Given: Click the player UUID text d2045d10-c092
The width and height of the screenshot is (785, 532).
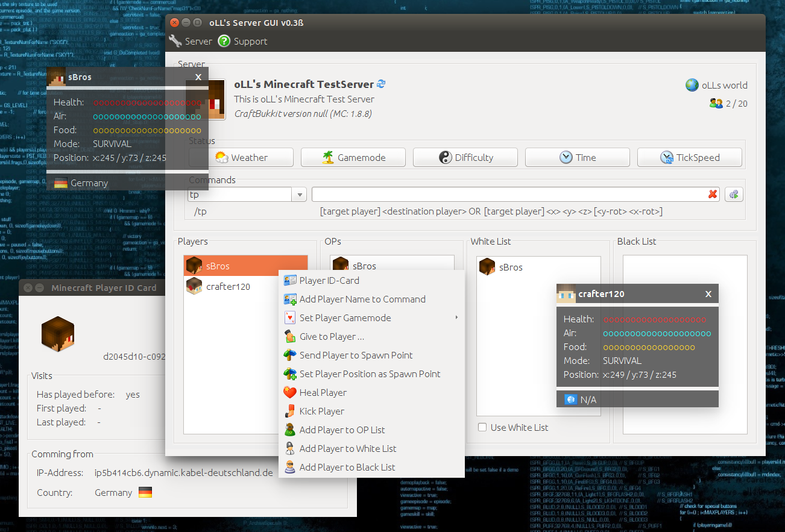Looking at the screenshot, I should tap(134, 356).
